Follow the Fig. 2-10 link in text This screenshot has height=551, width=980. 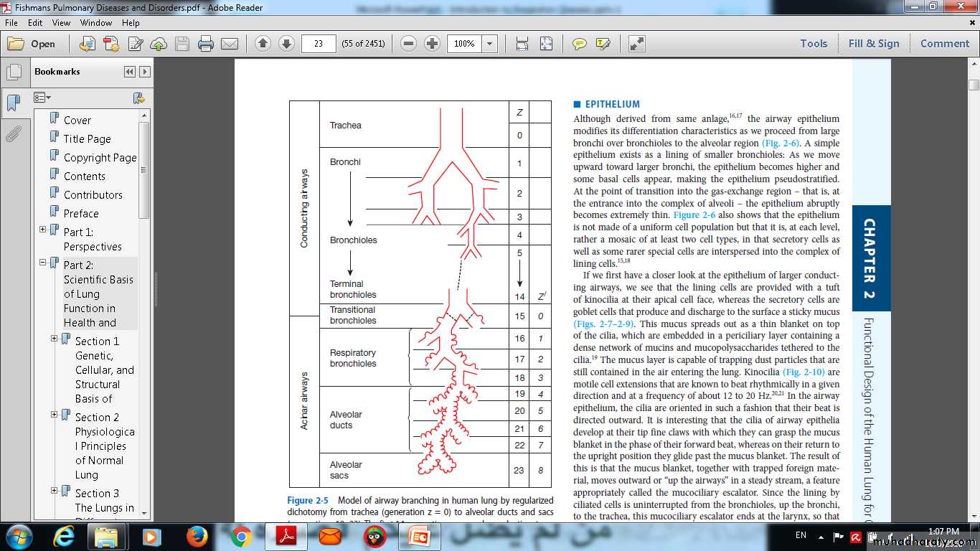tap(801, 372)
